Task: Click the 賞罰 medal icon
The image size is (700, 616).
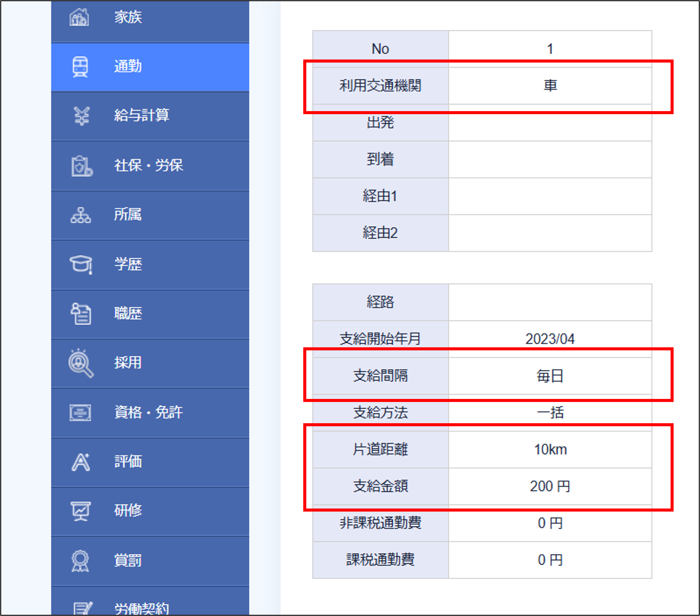Action: tap(81, 560)
